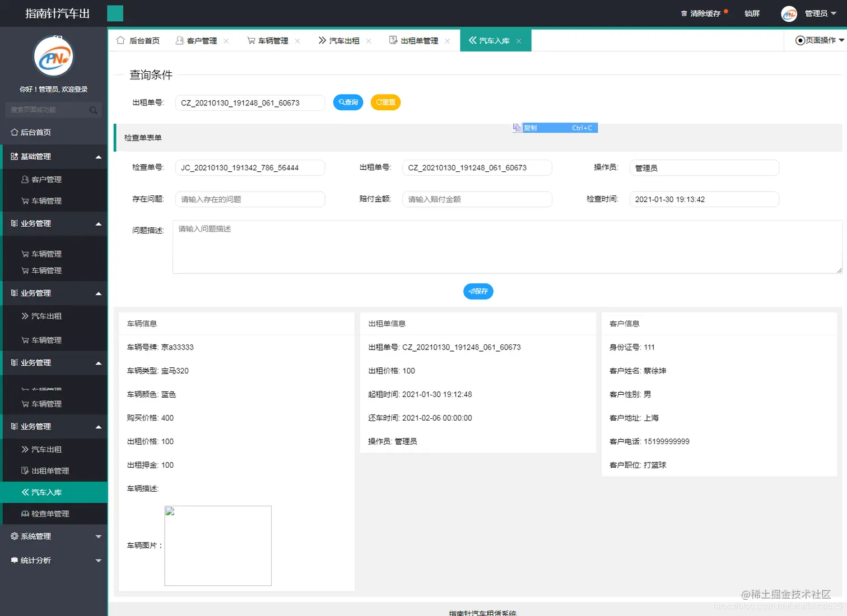Click the grid icon beside 基础管理
The width and height of the screenshot is (847, 616).
[15, 156]
